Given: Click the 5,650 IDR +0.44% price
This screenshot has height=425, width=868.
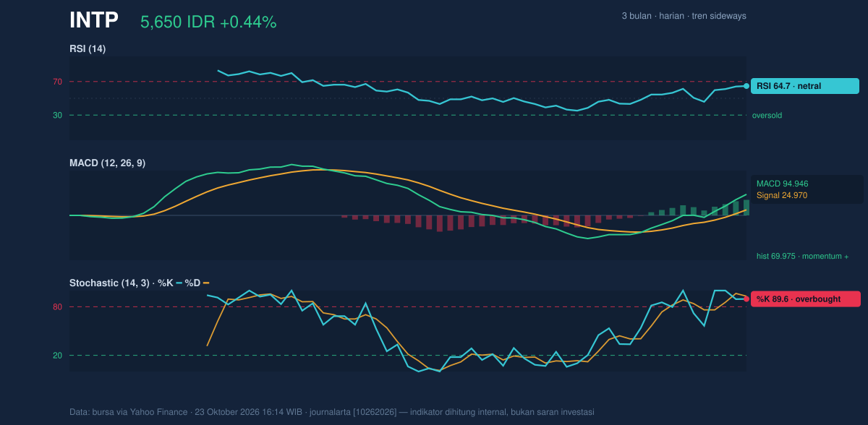Looking at the screenshot, I should [208, 22].
